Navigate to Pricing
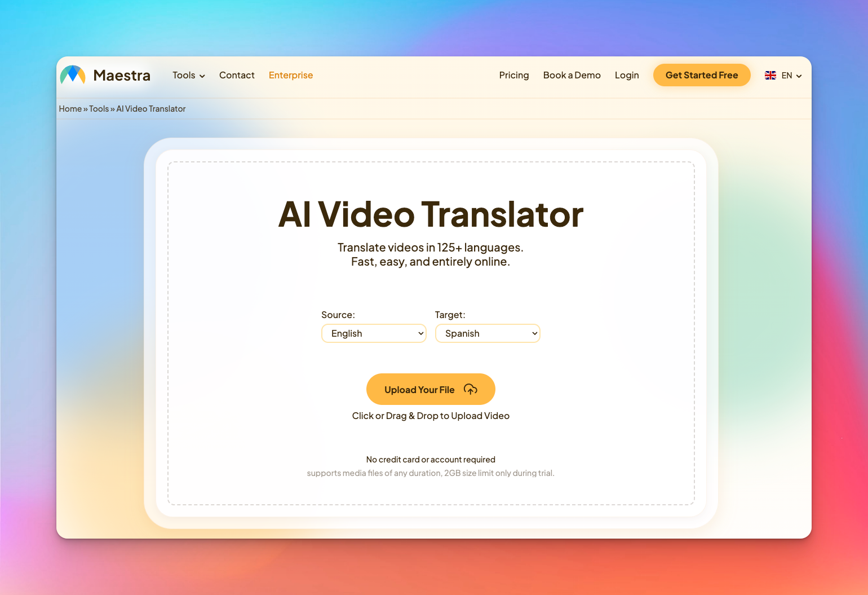Image resolution: width=868 pixels, height=595 pixels. coord(513,76)
